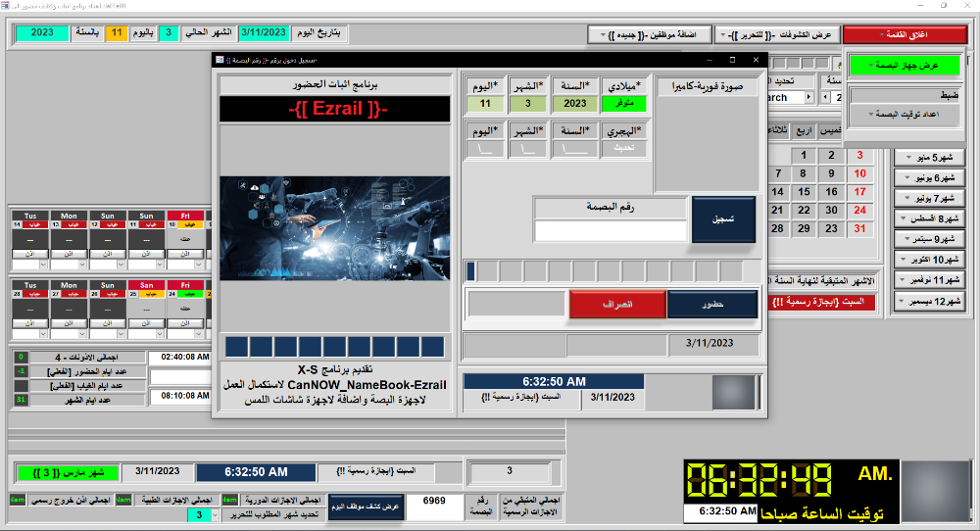Click the عرض كشف موظف اليوم button
Screen dimensions: 980x531
pos(367,507)
